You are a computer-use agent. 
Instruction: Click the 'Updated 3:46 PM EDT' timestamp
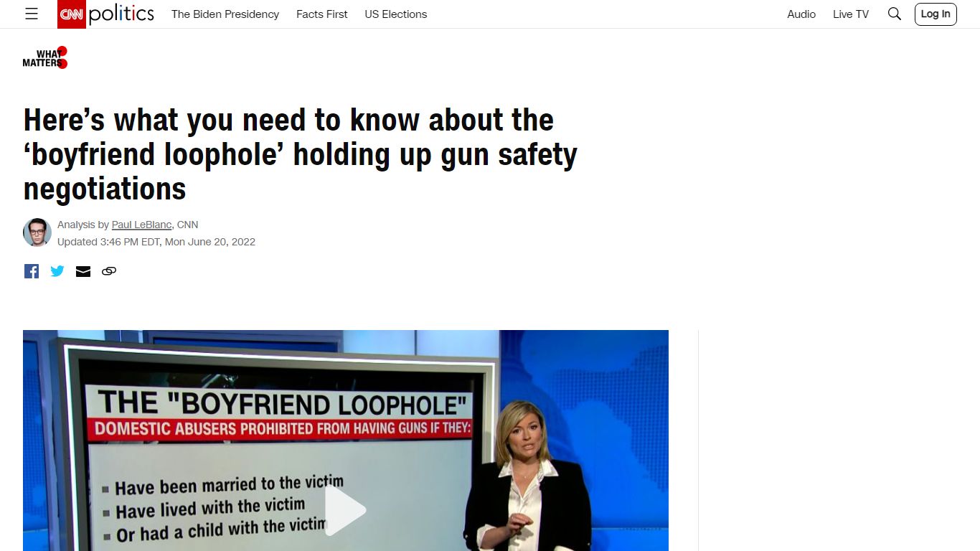[156, 242]
